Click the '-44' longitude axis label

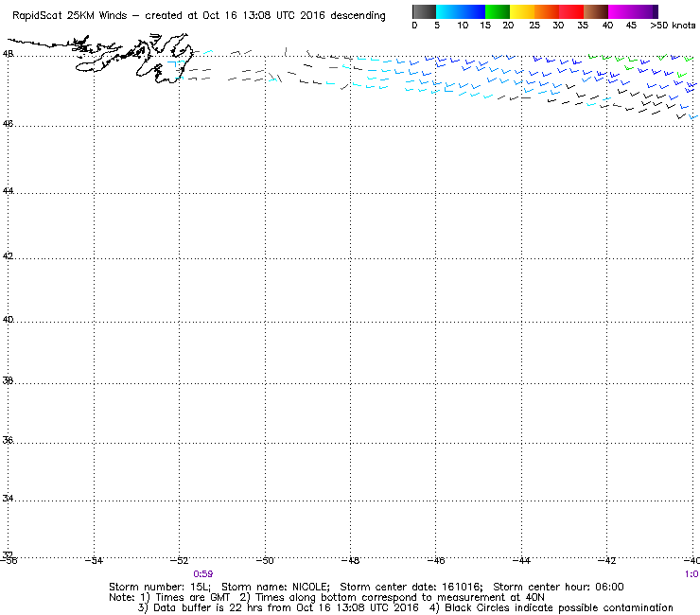point(521,561)
